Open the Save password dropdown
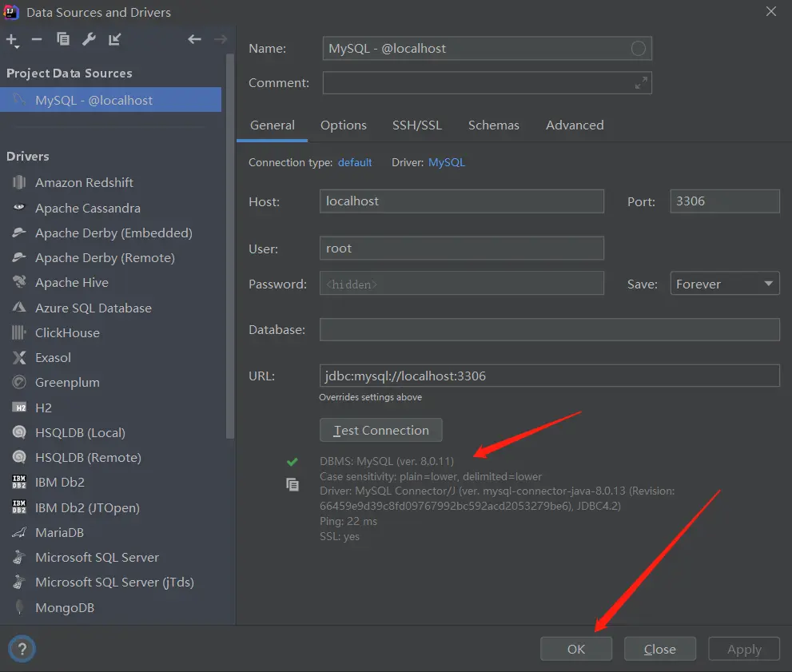Screen dimensions: 792x672 click(x=725, y=284)
